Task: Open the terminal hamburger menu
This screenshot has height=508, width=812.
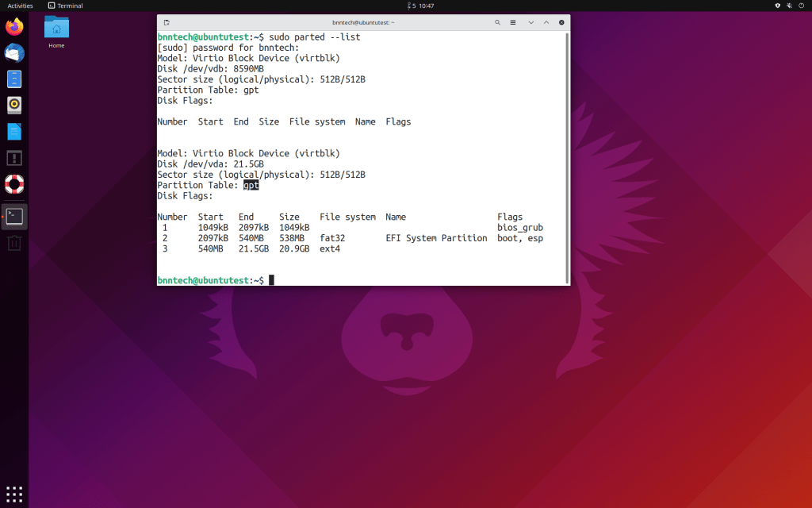Action: pos(514,22)
